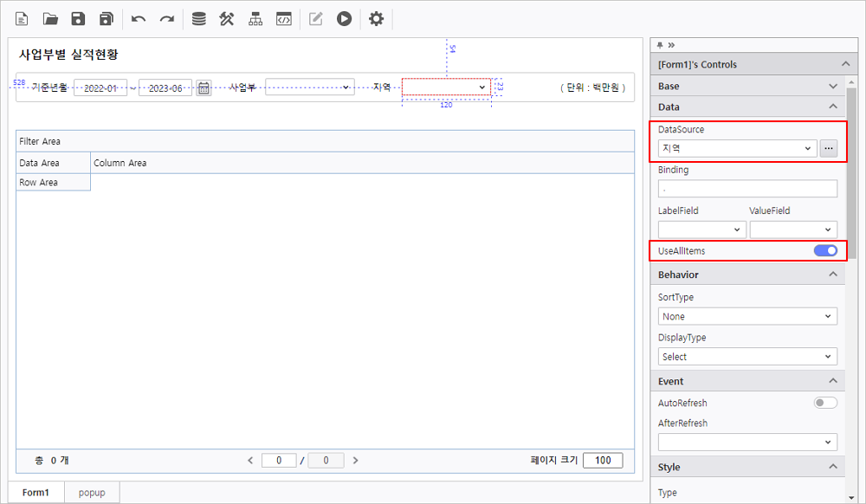The image size is (866, 504).
Task: Open the DisplayType Select dropdown
Action: (x=747, y=357)
